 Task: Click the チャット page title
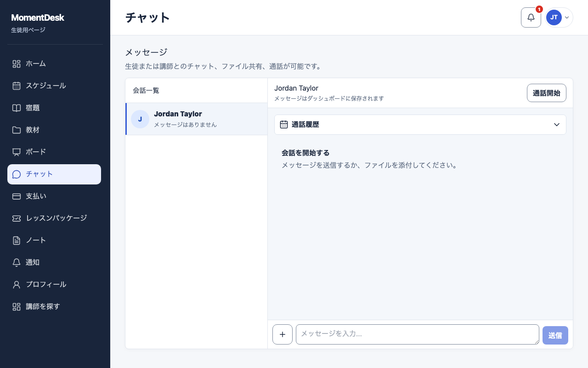(x=147, y=18)
